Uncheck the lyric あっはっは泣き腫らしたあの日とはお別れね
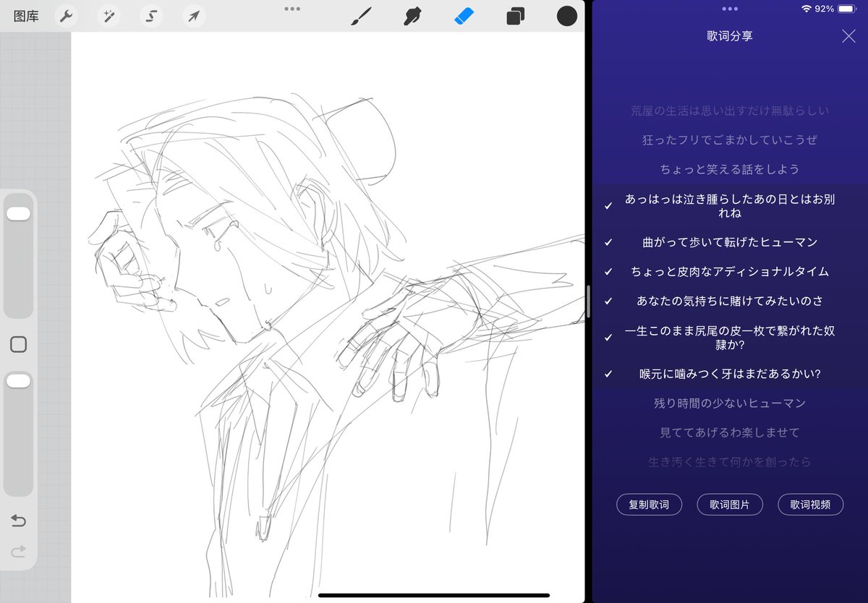 [608, 206]
